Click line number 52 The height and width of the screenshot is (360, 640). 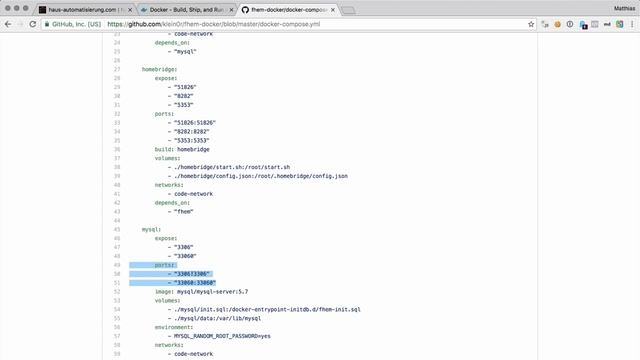pos(117,291)
